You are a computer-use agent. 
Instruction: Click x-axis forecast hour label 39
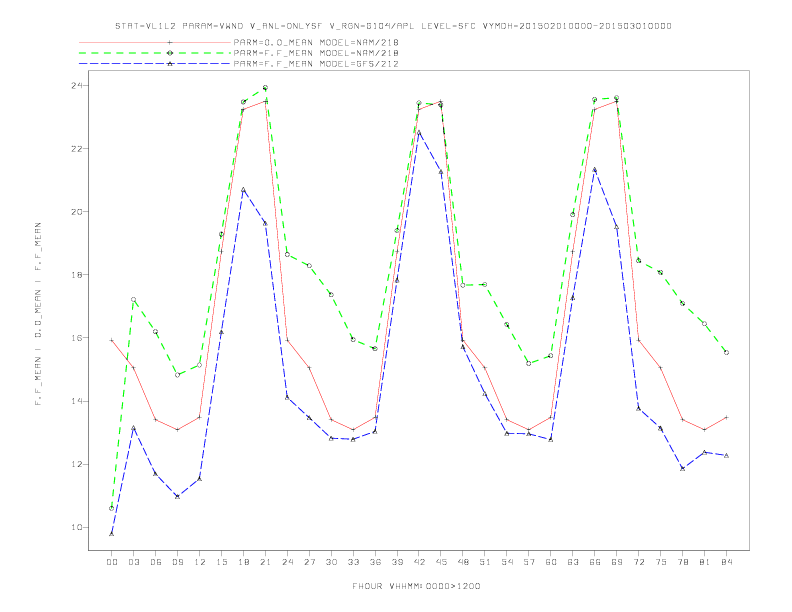[397, 562]
